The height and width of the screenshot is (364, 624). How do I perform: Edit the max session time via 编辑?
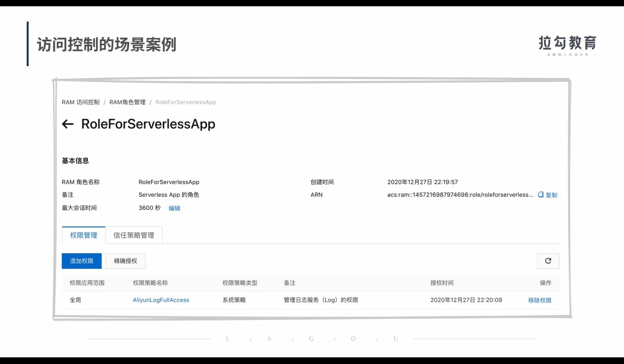point(174,208)
